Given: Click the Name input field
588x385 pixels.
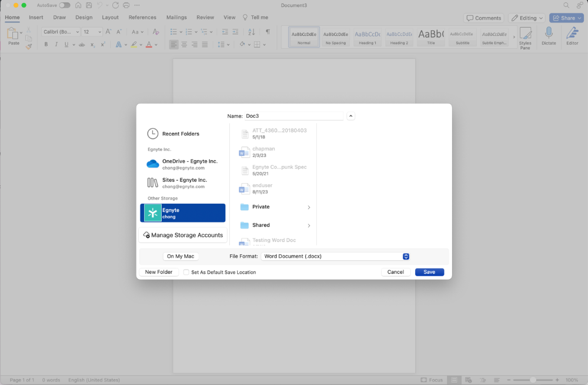Looking at the screenshot, I should [x=294, y=116].
